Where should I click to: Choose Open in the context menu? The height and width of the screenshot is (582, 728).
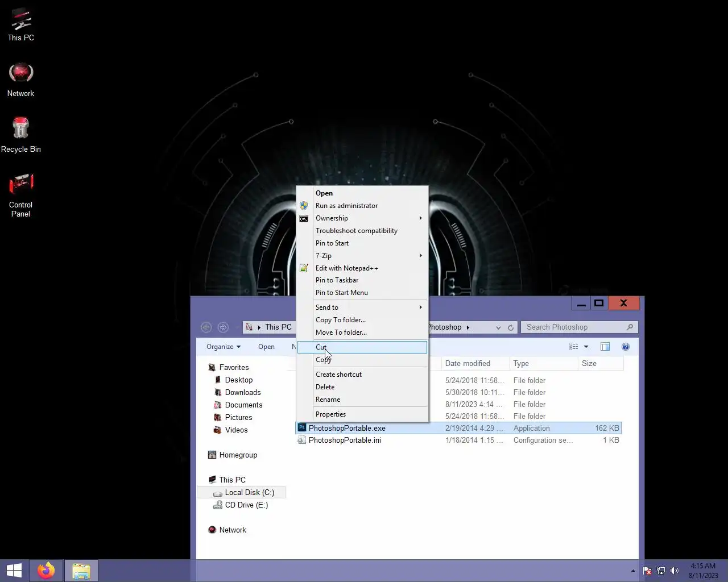pos(362,193)
